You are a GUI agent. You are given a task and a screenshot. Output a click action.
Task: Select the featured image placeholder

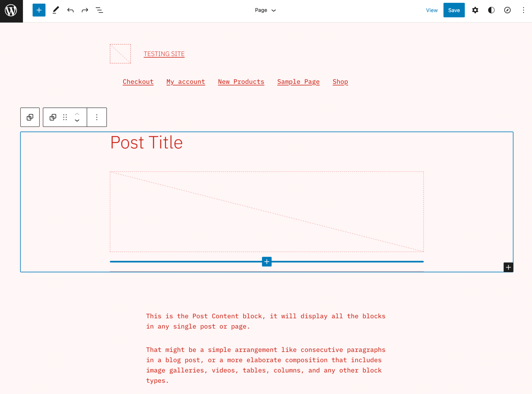(267, 212)
